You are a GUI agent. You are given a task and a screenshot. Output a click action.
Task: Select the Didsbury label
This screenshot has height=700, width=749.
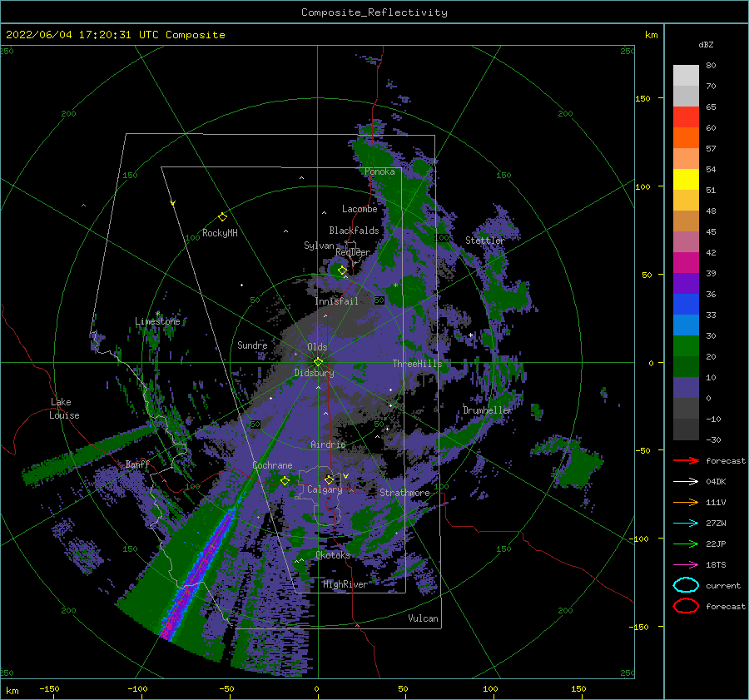click(315, 373)
